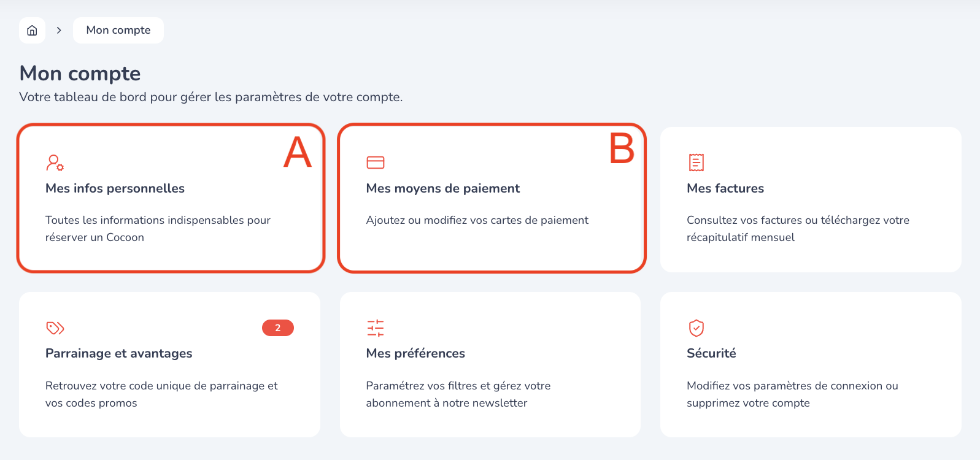The image size is (980, 460).
Task: Click the invoices description text
Action: pos(797,228)
